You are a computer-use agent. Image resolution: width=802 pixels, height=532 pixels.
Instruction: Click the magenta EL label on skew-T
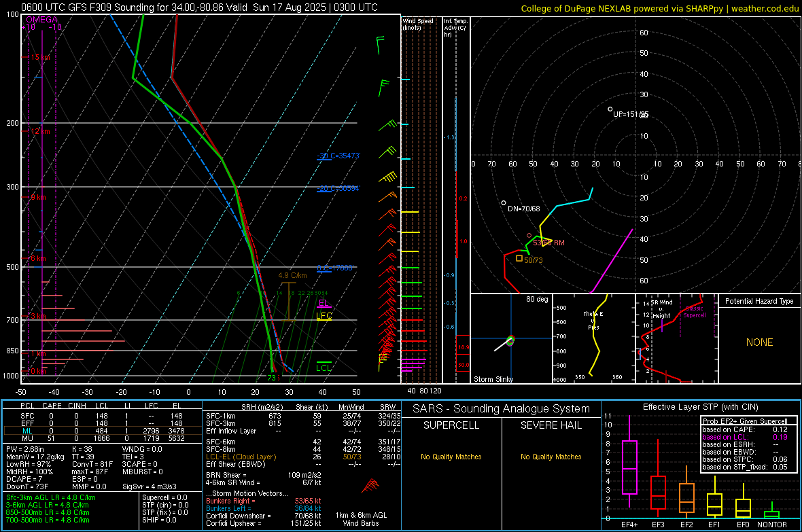point(324,303)
